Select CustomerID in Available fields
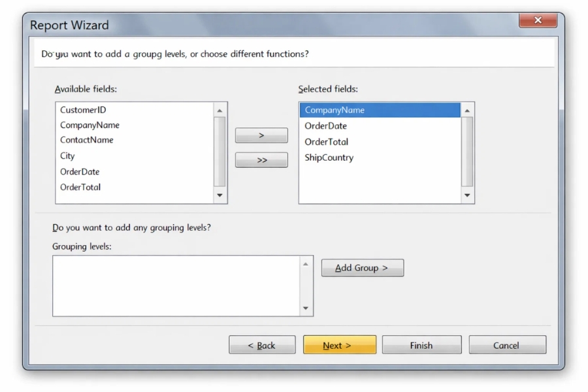This screenshot has height=392, width=588. coord(83,110)
